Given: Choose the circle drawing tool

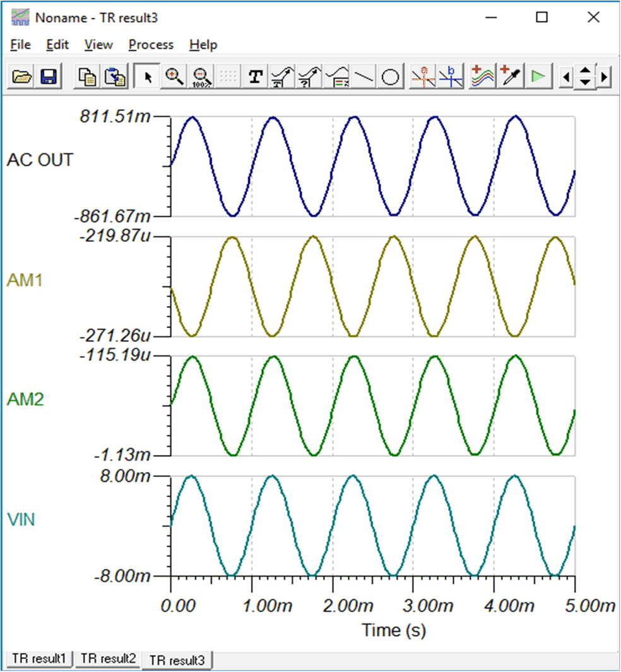Looking at the screenshot, I should point(391,77).
